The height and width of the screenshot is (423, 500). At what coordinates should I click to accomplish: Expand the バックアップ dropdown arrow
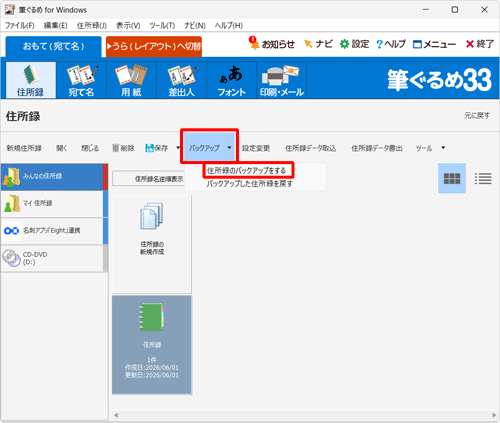point(229,148)
